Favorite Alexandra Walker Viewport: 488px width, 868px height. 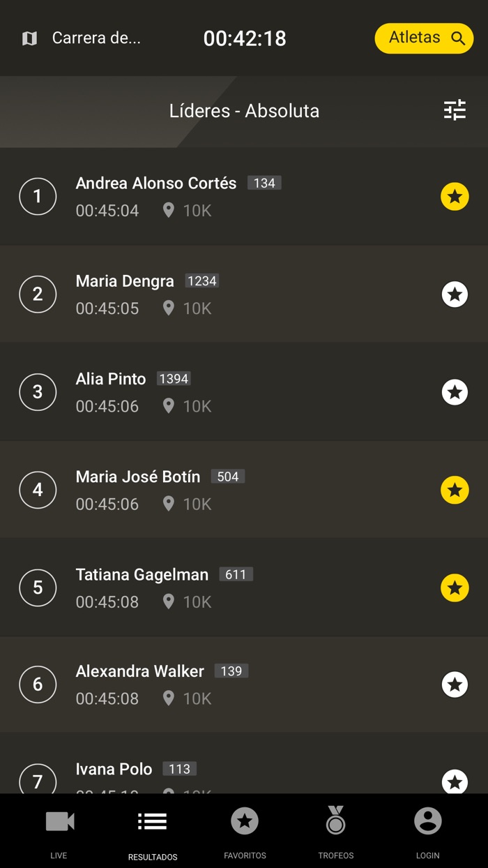tap(455, 684)
